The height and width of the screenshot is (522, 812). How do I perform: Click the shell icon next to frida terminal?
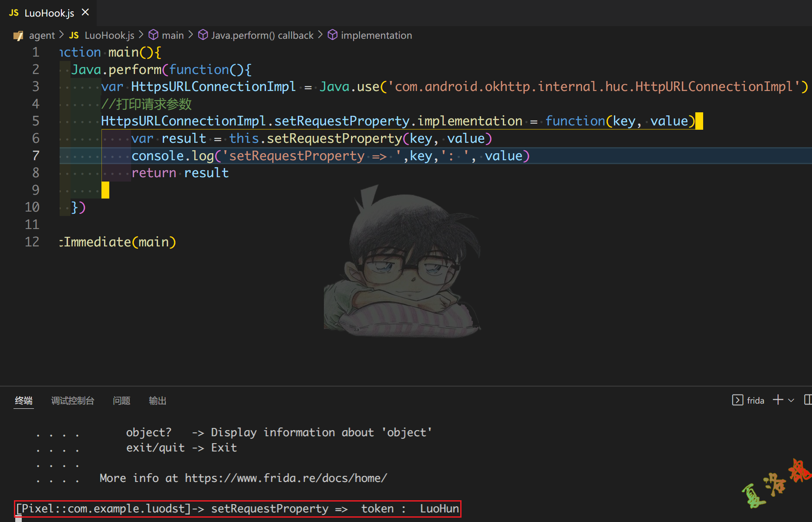[x=738, y=400]
